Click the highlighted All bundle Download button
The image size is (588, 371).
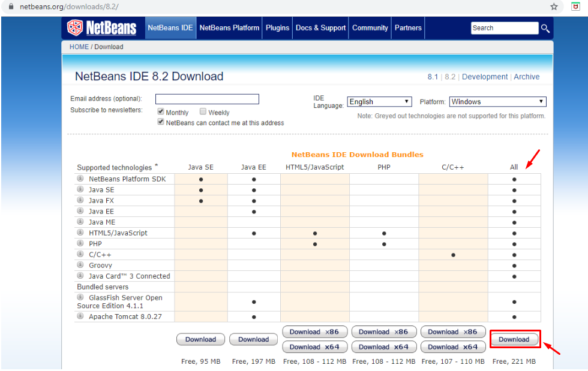tap(514, 339)
